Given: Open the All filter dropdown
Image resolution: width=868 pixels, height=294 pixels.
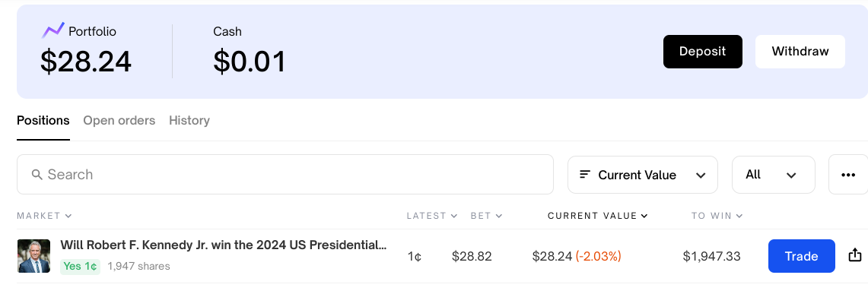Looking at the screenshot, I should coord(774,175).
